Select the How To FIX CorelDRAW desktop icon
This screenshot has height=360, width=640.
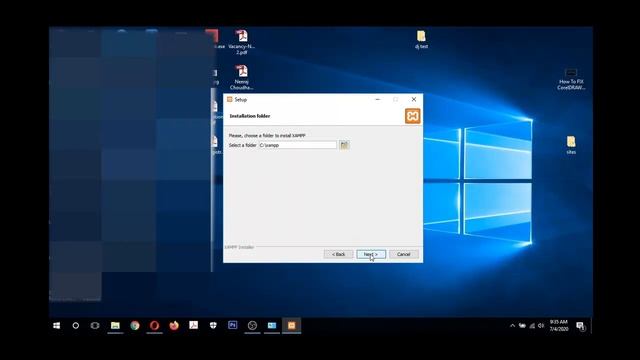[x=571, y=79]
